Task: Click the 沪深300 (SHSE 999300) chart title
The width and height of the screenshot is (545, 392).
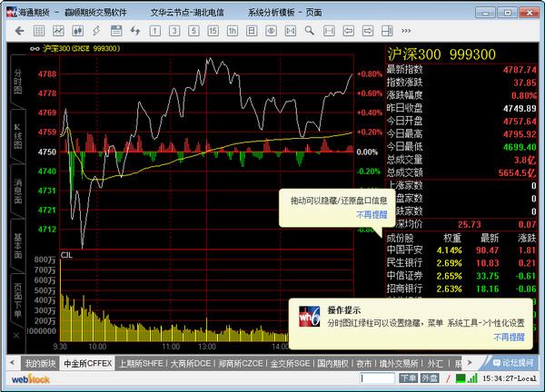Action: [x=82, y=49]
